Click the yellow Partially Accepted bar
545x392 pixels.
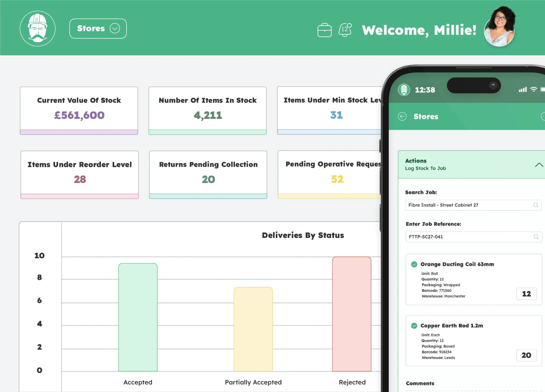[x=253, y=329]
